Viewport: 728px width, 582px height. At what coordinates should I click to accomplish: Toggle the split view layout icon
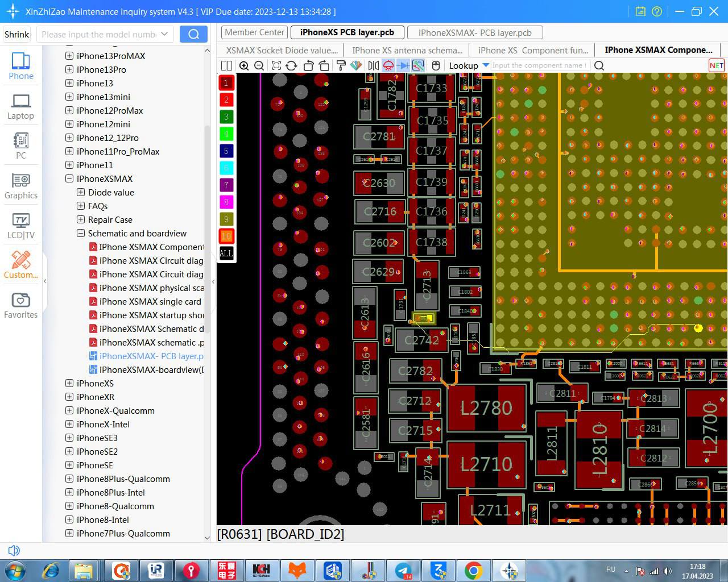pyautogui.click(x=226, y=65)
